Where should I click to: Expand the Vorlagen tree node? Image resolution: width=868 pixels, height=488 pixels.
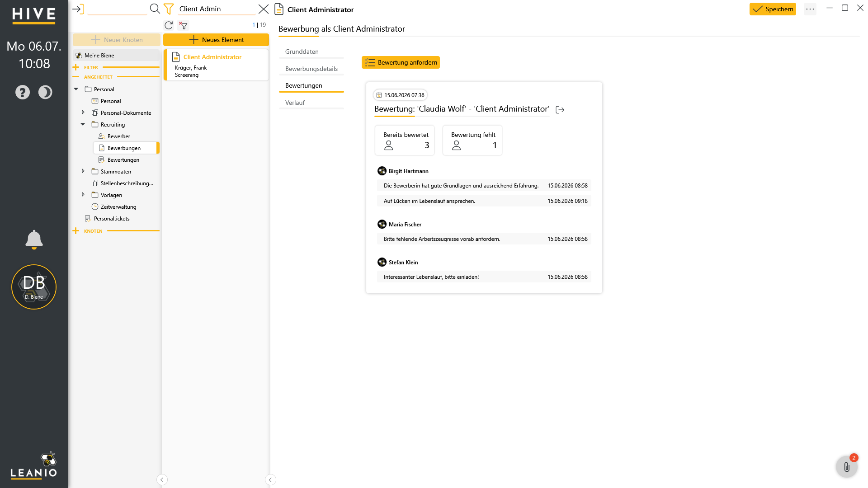tap(83, 195)
